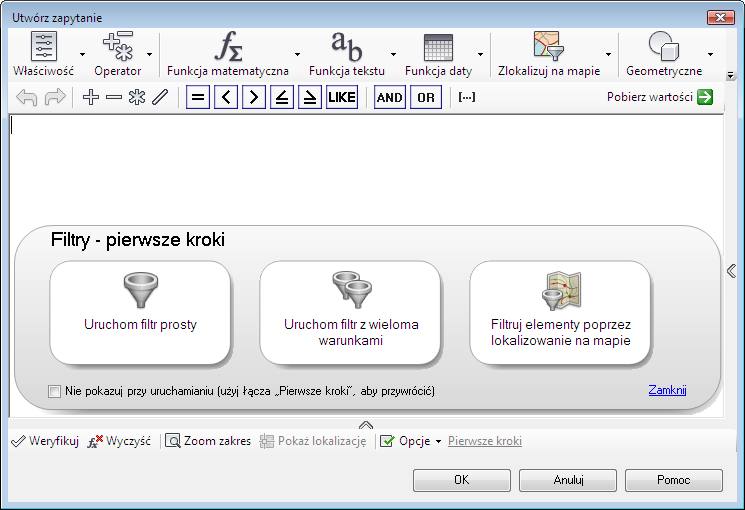Click the Zoom zakres button

pyautogui.click(x=208, y=441)
